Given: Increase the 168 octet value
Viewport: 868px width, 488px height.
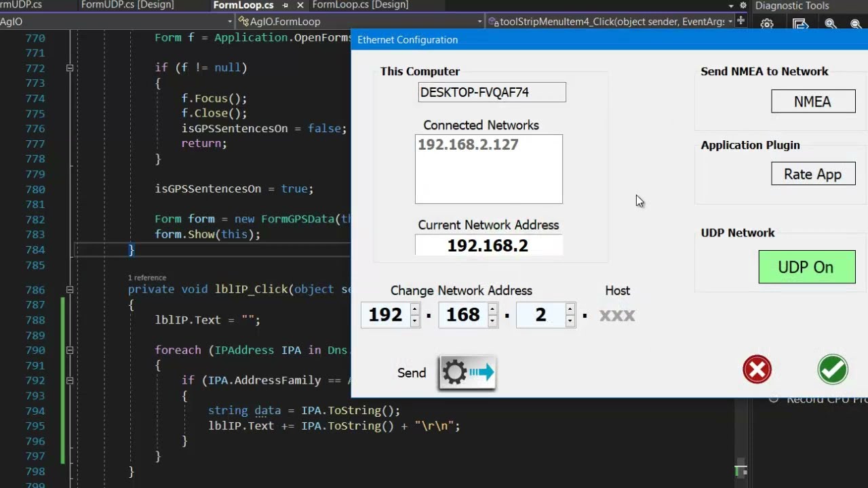Looking at the screenshot, I should click(492, 309).
